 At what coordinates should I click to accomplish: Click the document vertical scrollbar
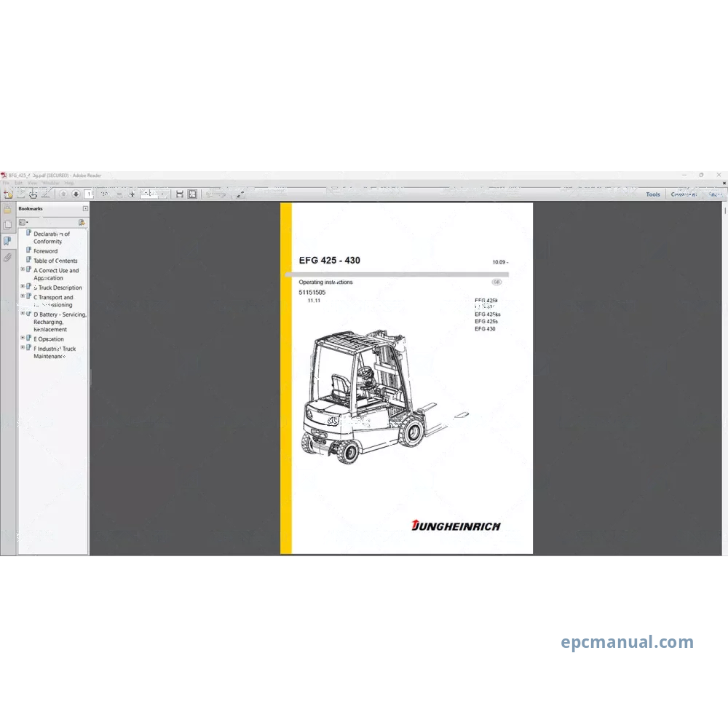[x=725, y=379]
